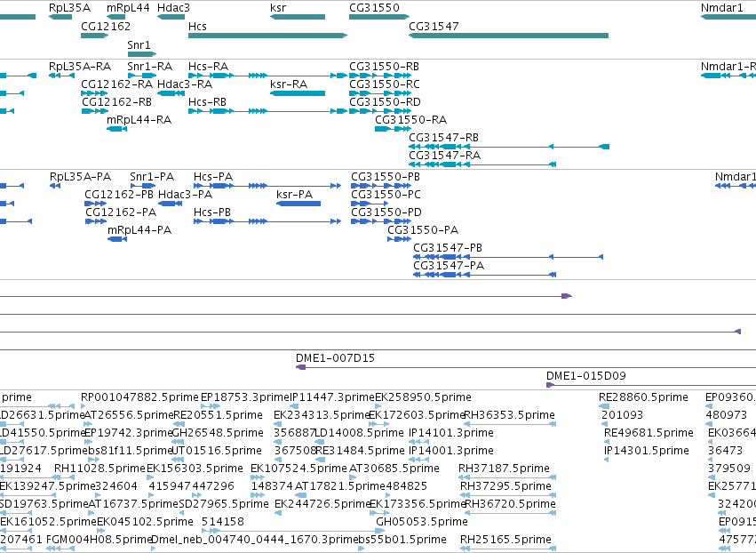Click the Hcs-PB protein label
The image size is (756, 553).
(x=212, y=212)
